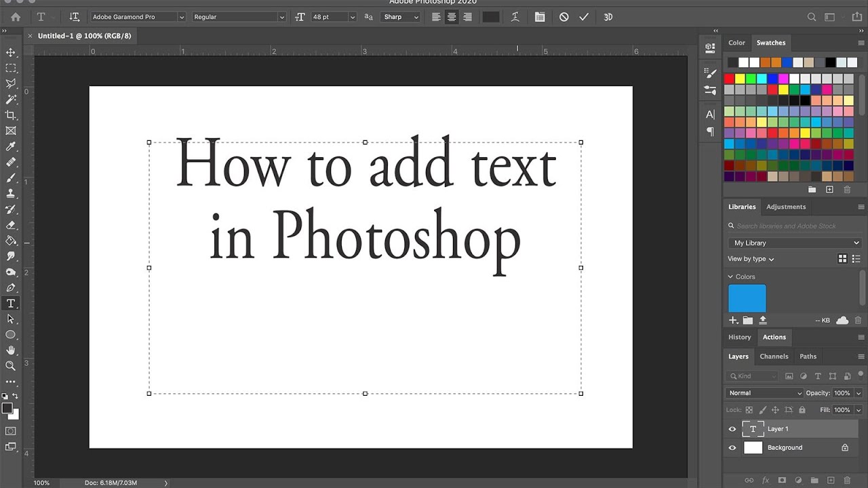Left align the text
This screenshot has height=488, width=868.
[437, 17]
